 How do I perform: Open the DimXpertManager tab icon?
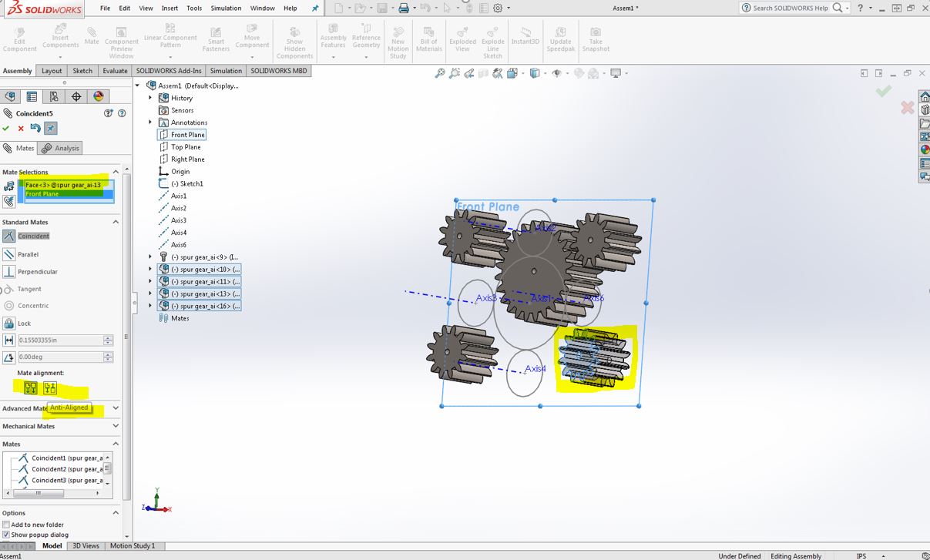[x=76, y=96]
